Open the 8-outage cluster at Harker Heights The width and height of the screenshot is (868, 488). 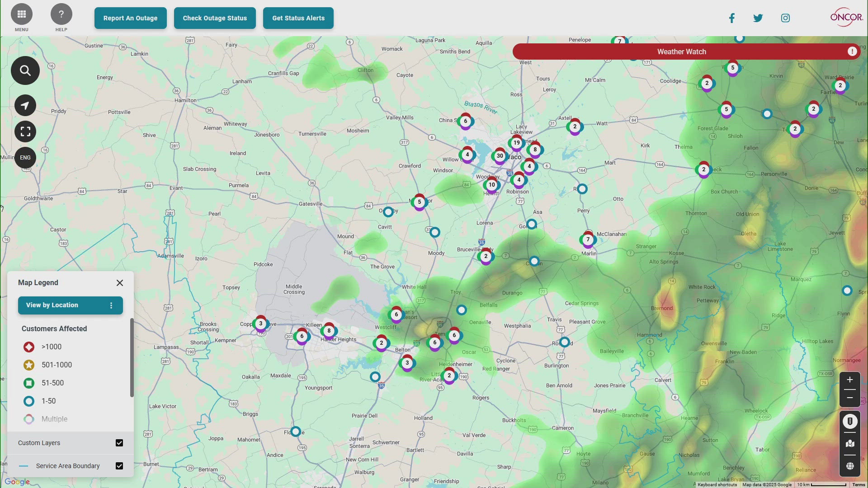coord(329,331)
